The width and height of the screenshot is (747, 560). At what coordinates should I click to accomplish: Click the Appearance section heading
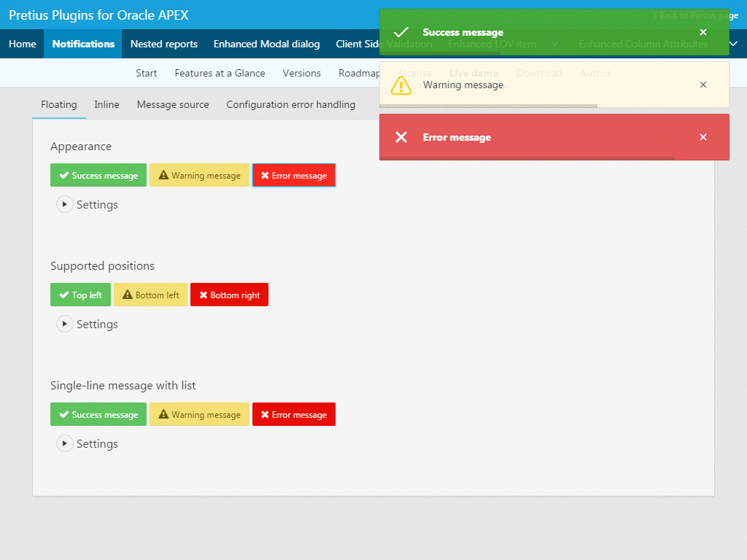tap(81, 146)
